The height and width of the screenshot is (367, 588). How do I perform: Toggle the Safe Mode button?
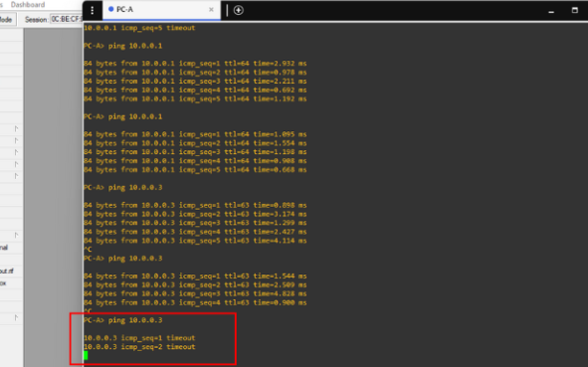coord(7,20)
